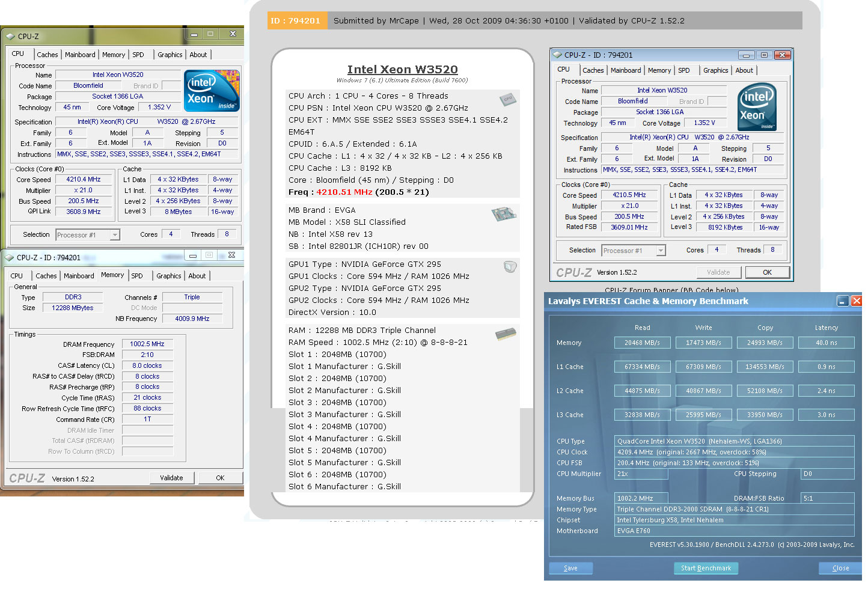868x589 pixels.
Task: Open Graphics tab in right-hand CPU-Z window
Action: tap(716, 70)
